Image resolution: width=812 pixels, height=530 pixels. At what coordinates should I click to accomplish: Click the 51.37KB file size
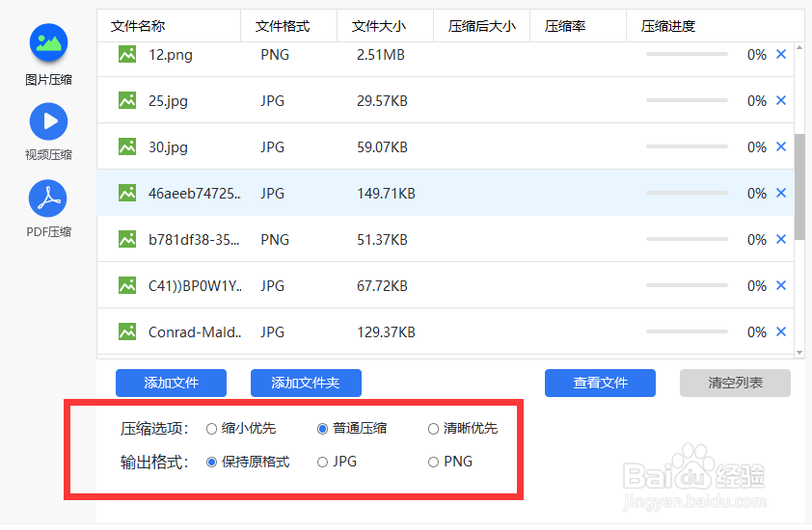(x=382, y=240)
